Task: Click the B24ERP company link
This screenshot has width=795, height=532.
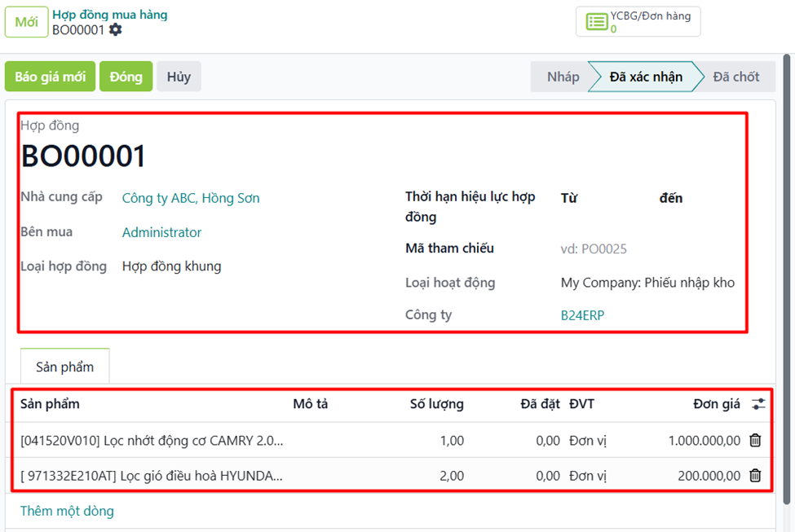Action: point(582,315)
